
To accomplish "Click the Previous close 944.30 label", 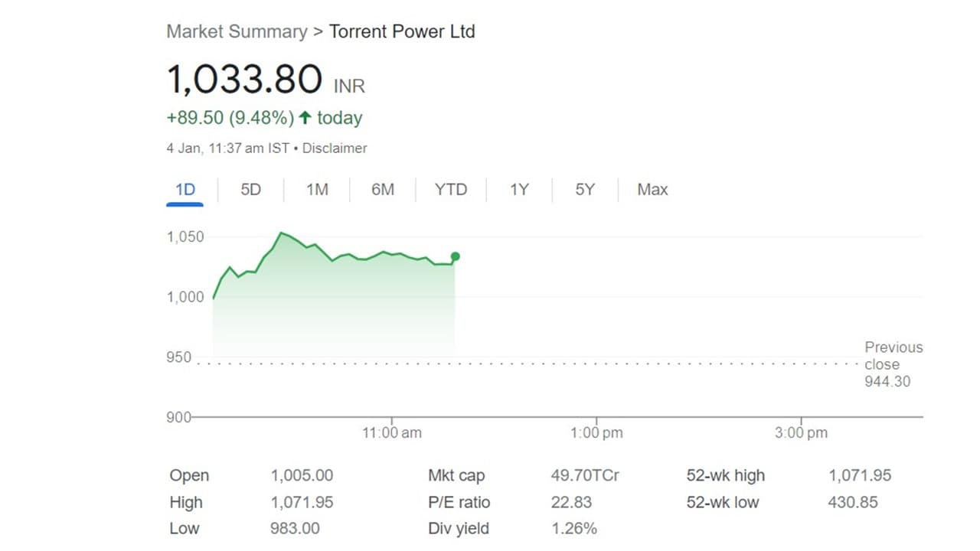I will (893, 364).
